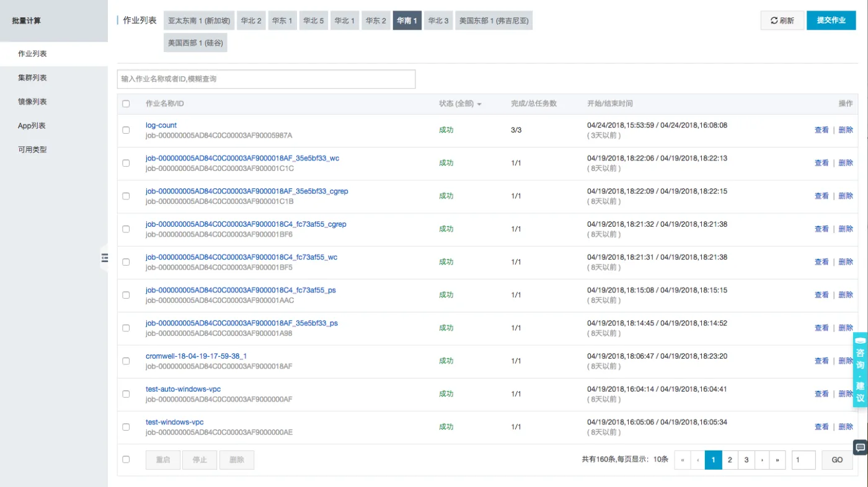Open the 咨询·建议 floating widget
Screen dimensions: 868x487
point(861,370)
